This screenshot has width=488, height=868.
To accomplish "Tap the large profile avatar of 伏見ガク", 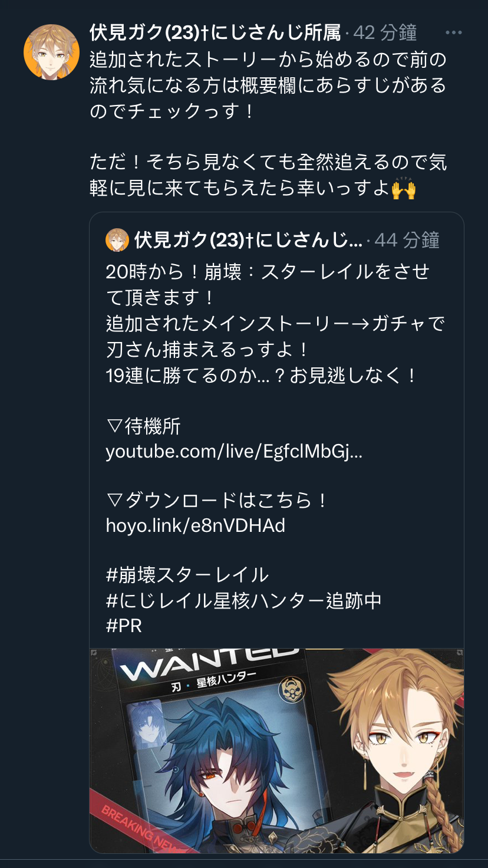I will [51, 52].
